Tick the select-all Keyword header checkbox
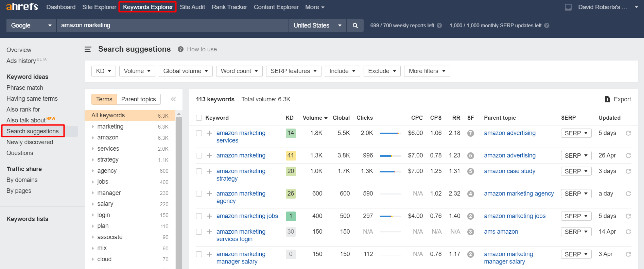This screenshot has width=644, height=269. (199, 118)
